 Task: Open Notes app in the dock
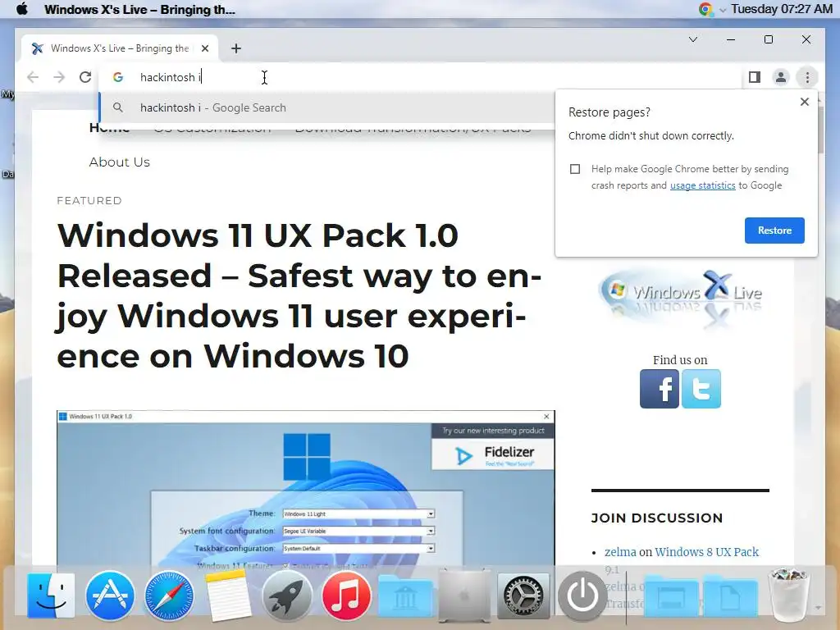228,596
